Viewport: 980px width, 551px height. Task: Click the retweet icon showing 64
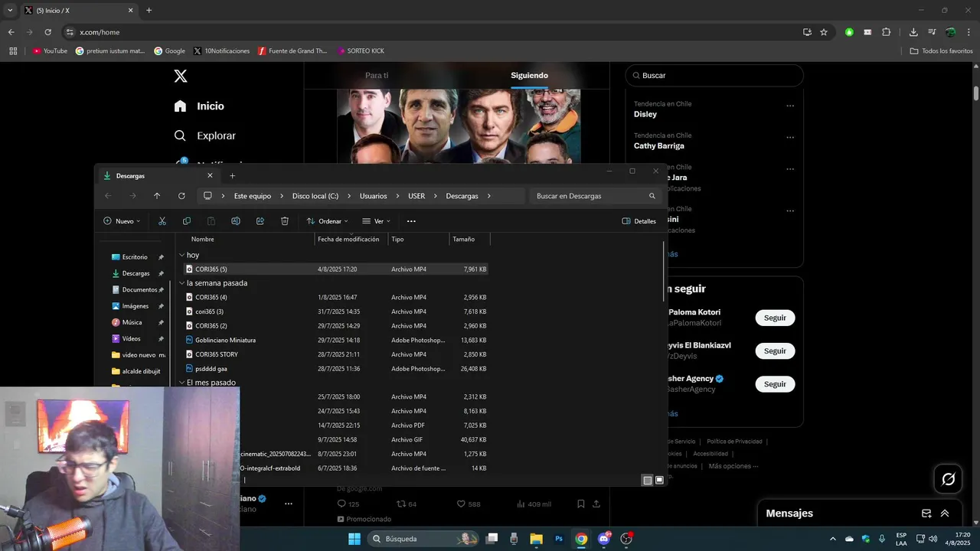[400, 504]
